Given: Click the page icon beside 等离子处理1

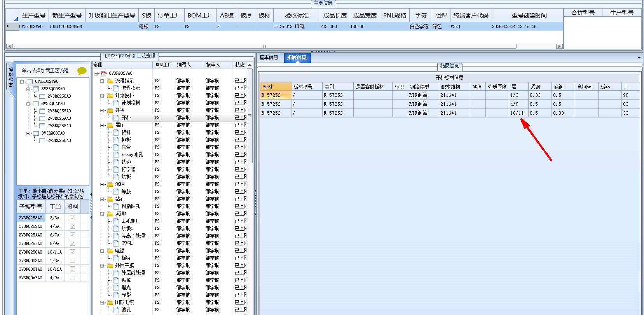Looking at the screenshot, I should point(116,236).
